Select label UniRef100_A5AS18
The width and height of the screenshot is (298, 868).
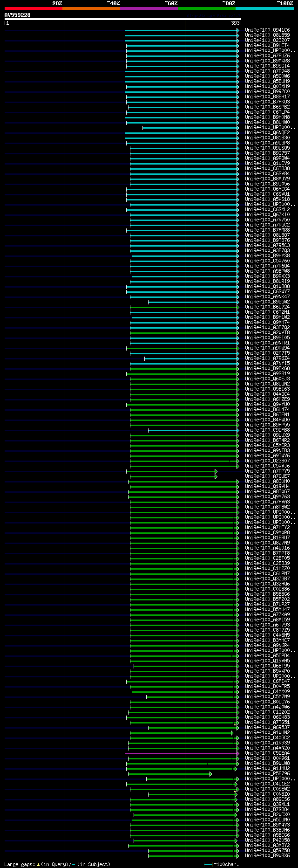pos(267,200)
